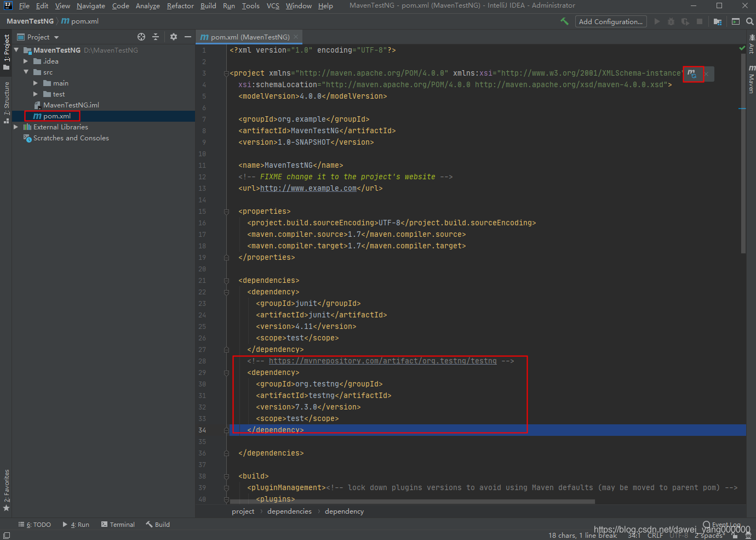Viewport: 756px width, 540px height.
Task: Click the Search Everywhere magnifier icon
Action: coord(749,21)
